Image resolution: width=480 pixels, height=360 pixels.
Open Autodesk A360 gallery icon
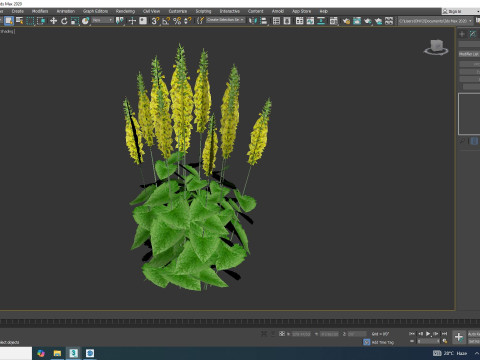[389, 21]
